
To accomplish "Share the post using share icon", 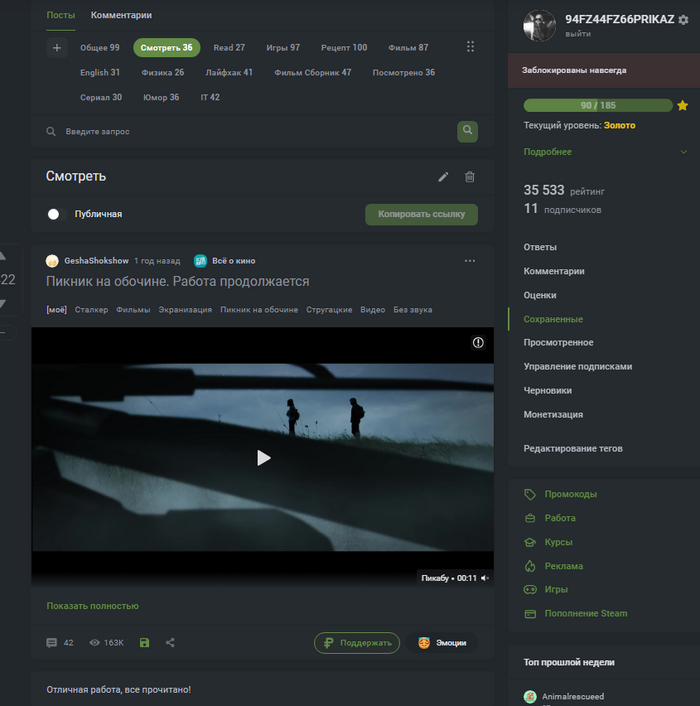I will tap(170, 643).
